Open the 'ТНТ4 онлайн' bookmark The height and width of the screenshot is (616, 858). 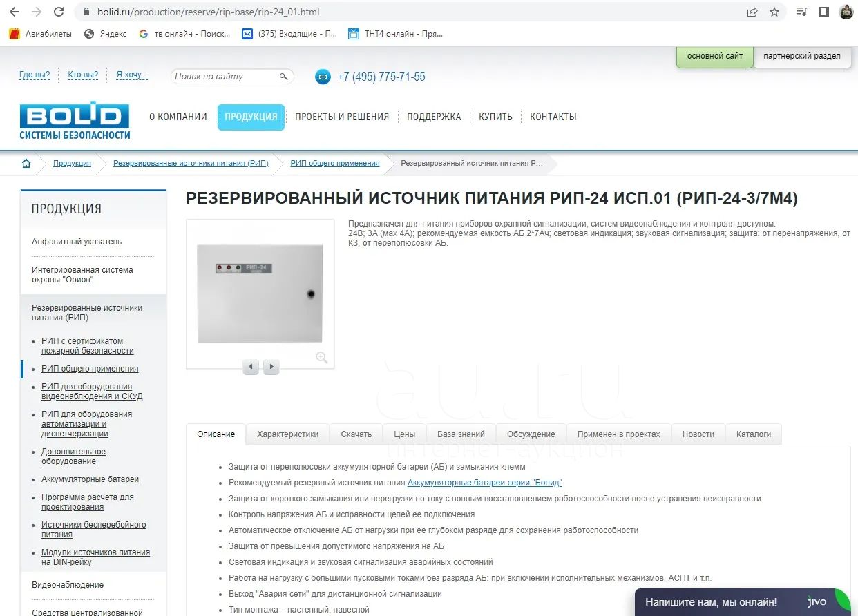coord(396,34)
